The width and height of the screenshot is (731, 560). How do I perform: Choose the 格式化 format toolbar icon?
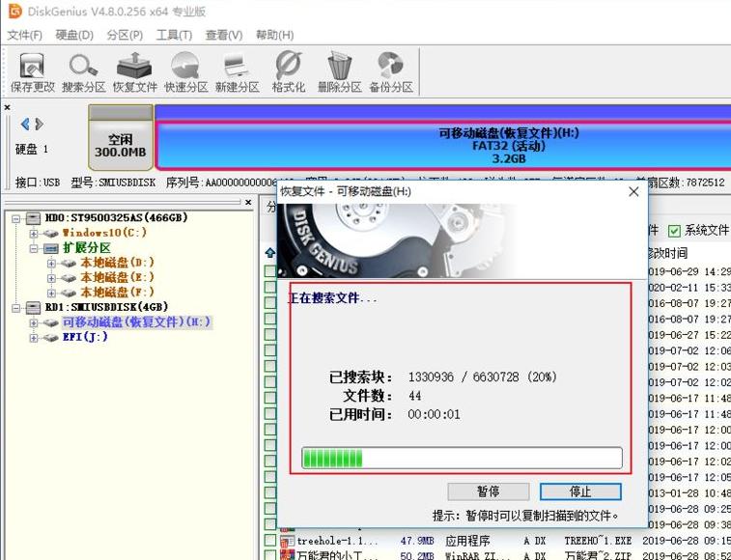(x=288, y=66)
